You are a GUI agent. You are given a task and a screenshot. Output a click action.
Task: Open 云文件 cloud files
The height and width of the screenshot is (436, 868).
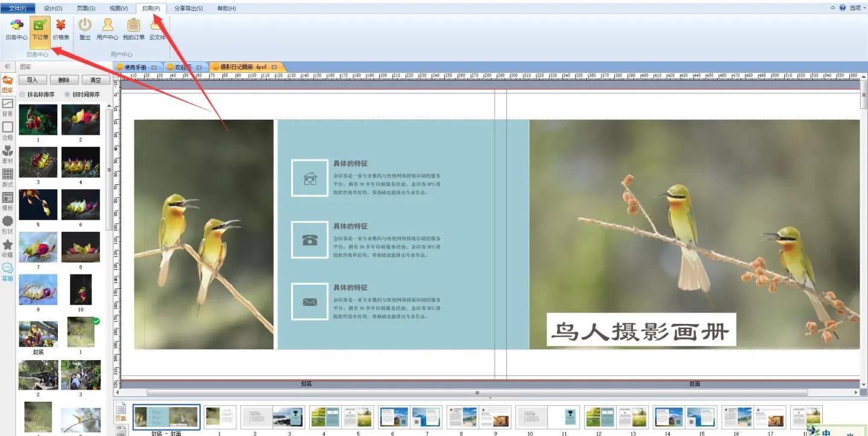[157, 29]
